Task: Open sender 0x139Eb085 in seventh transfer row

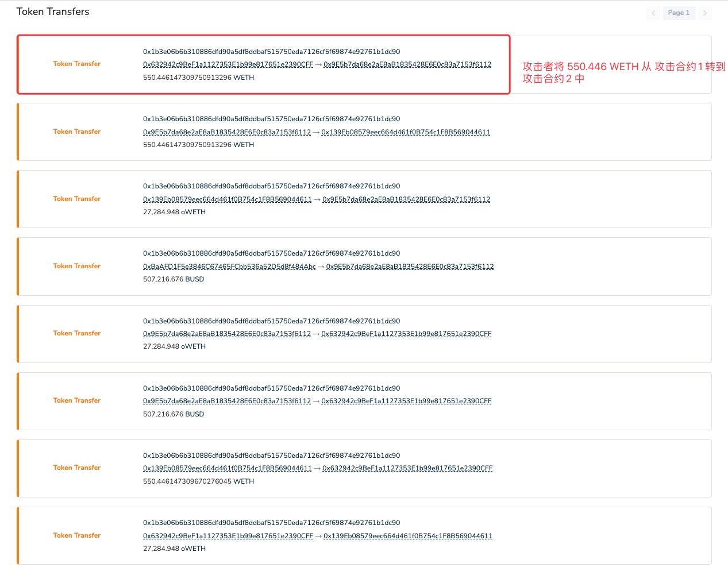Action: 228,468
